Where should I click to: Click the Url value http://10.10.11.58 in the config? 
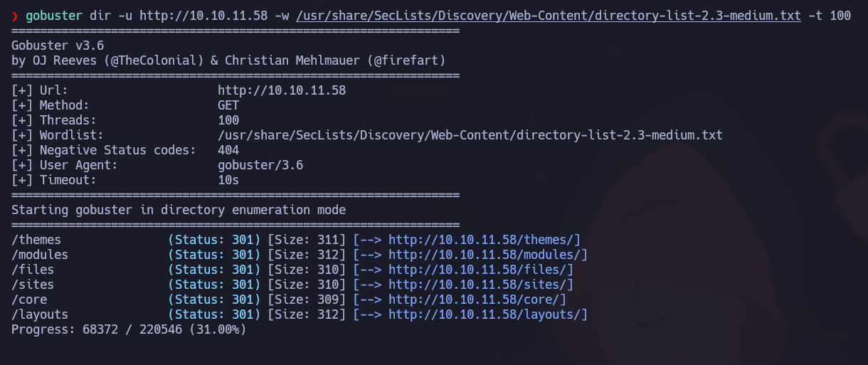[282, 91]
